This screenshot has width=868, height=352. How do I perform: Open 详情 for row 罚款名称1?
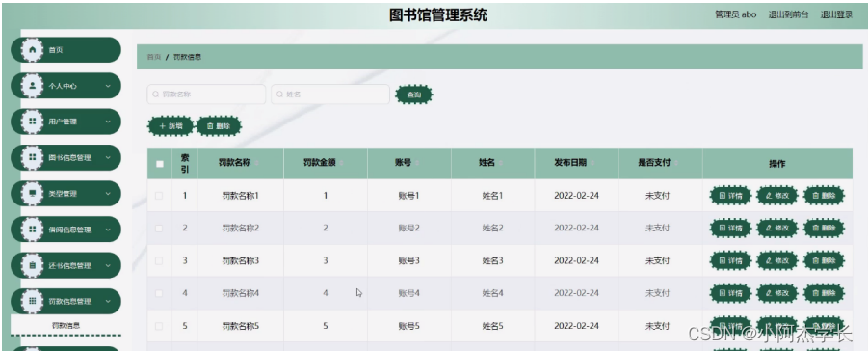coord(730,196)
